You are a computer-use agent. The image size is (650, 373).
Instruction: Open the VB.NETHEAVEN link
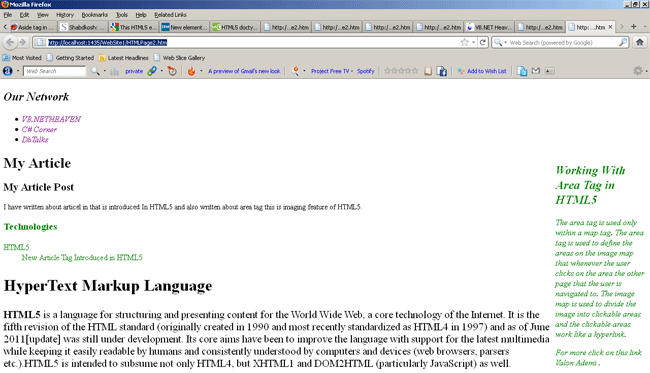click(x=51, y=119)
